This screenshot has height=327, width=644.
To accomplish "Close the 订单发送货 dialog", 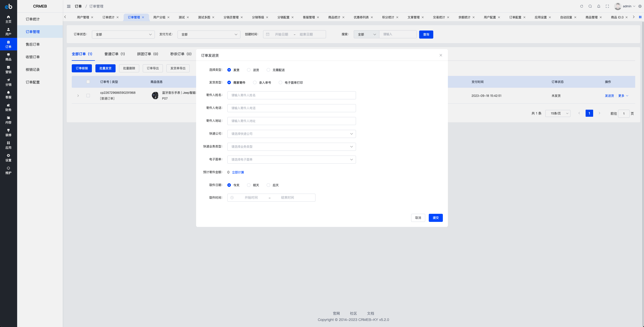I will [x=441, y=55].
